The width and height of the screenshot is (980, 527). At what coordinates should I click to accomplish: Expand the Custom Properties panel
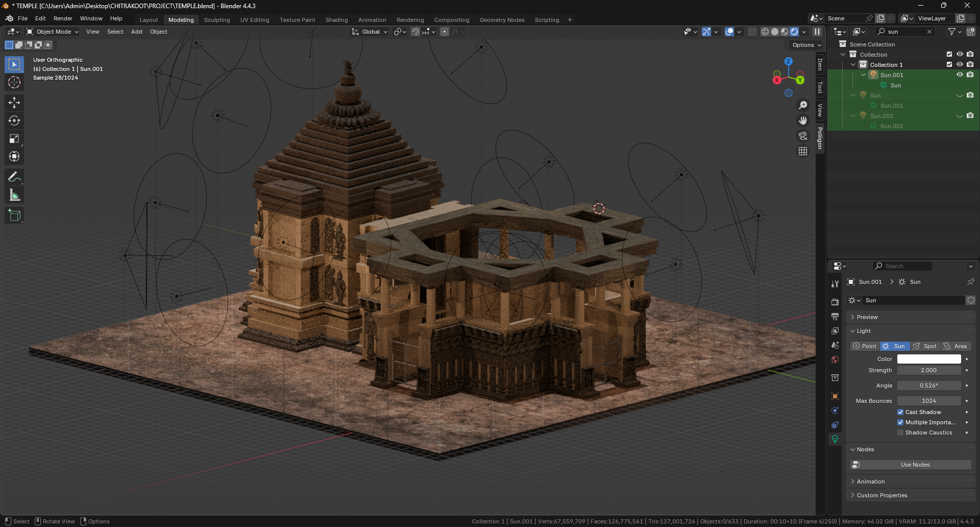coord(881,495)
